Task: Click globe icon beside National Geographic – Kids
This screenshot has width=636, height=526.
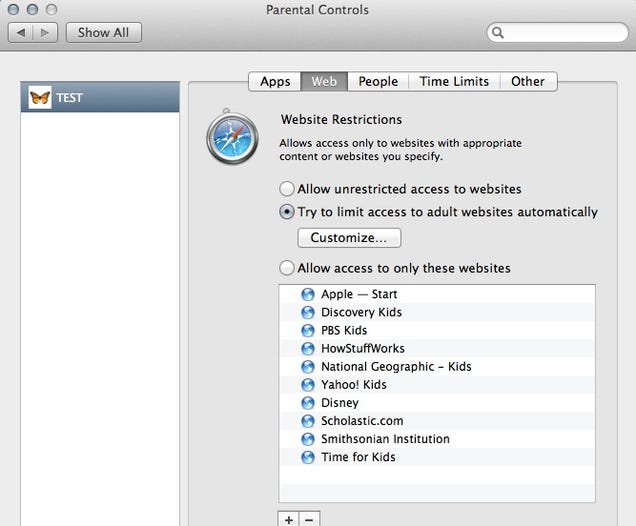Action: point(308,367)
